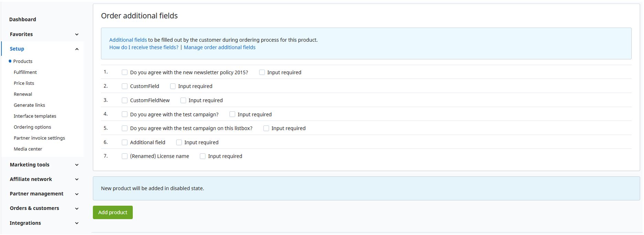Open Interface templates
644x235 pixels.
(35, 116)
